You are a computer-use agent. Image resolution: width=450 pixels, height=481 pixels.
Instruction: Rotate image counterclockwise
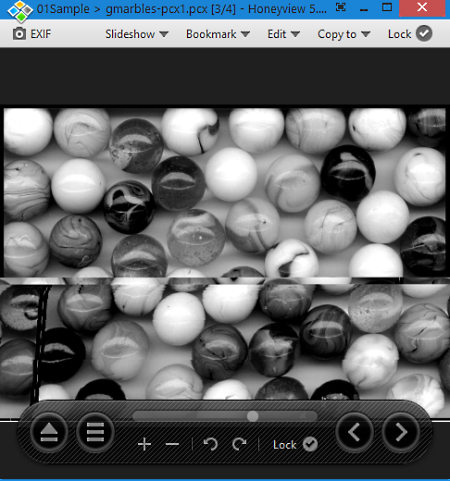pos(211,444)
